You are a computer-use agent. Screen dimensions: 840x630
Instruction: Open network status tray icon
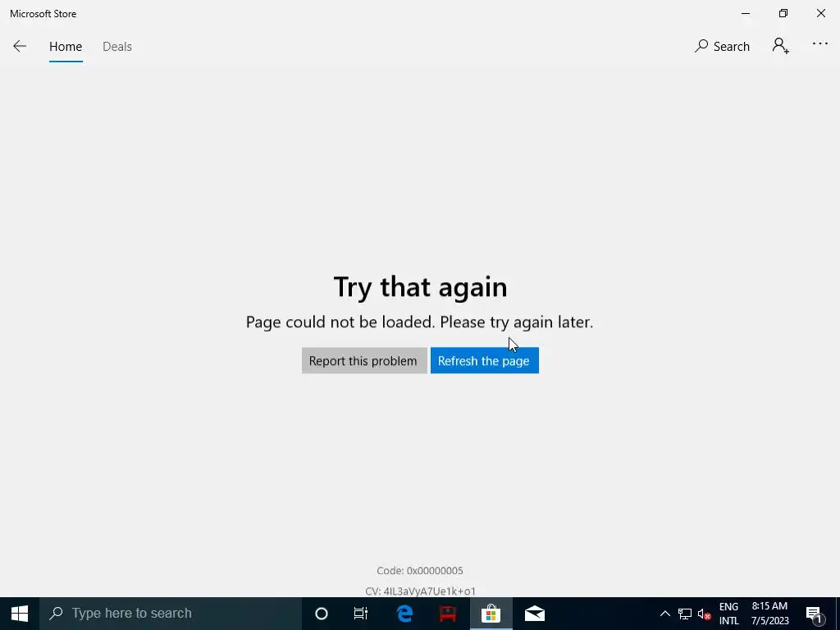click(x=685, y=614)
